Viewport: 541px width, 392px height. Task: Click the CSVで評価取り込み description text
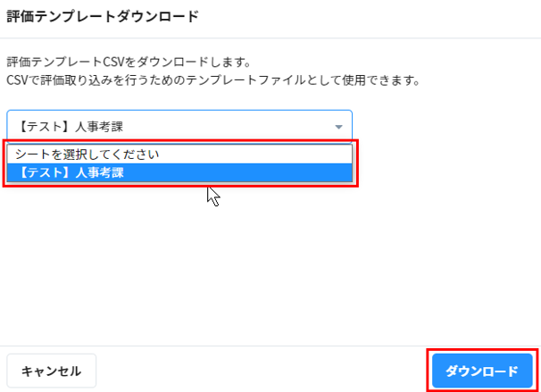(x=212, y=80)
